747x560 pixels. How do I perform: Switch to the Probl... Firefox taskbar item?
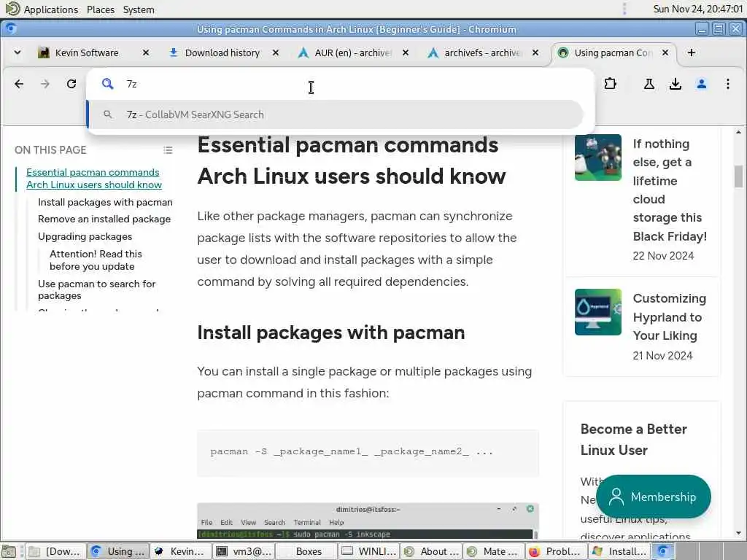[x=556, y=551]
